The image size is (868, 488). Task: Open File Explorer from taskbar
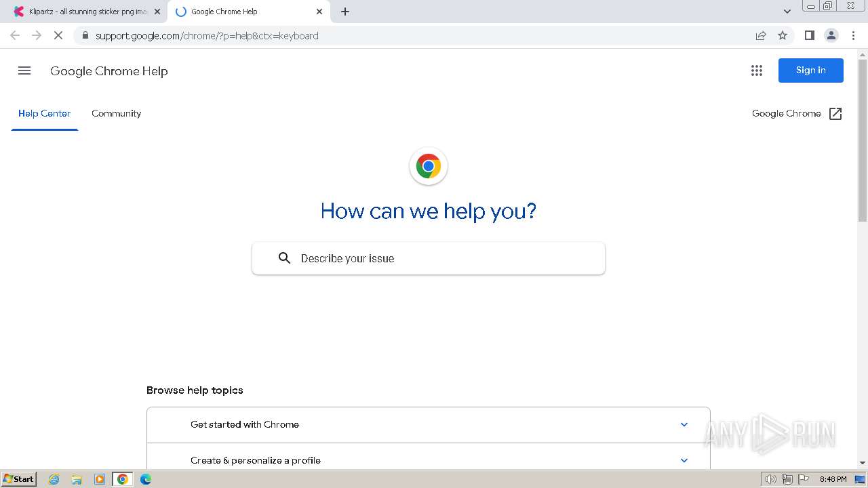click(77, 479)
